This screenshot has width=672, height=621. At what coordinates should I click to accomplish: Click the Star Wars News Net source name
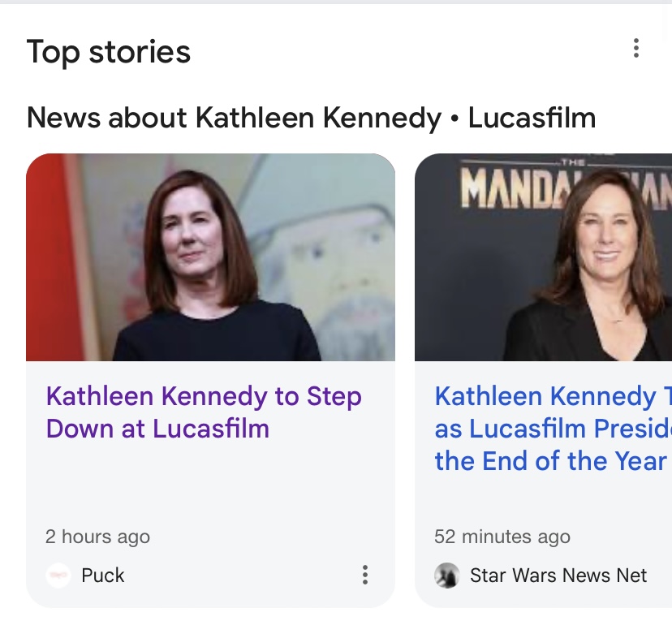tap(558, 576)
